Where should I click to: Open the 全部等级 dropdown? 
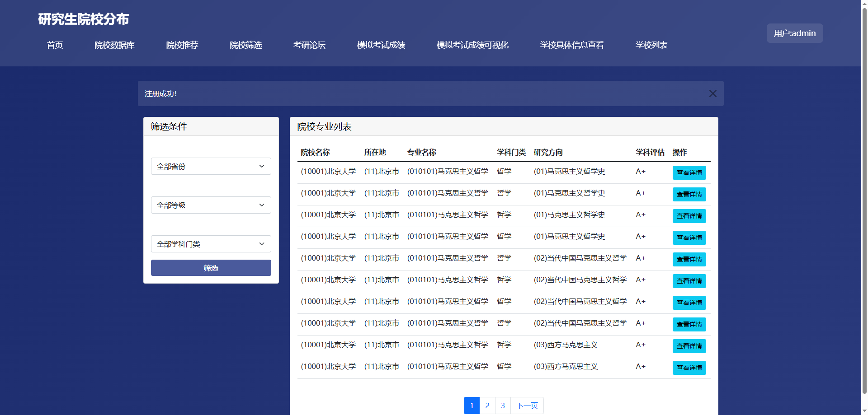[x=211, y=205]
